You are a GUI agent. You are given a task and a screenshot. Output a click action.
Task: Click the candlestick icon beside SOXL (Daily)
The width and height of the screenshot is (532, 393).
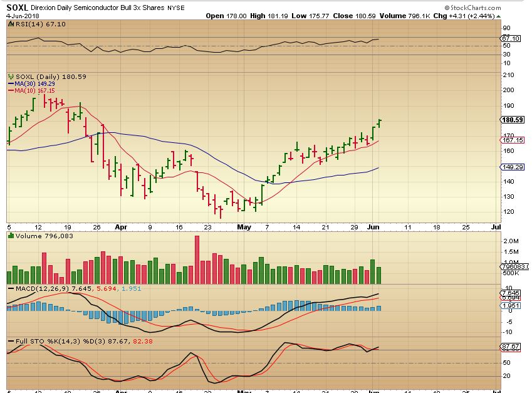(11, 76)
